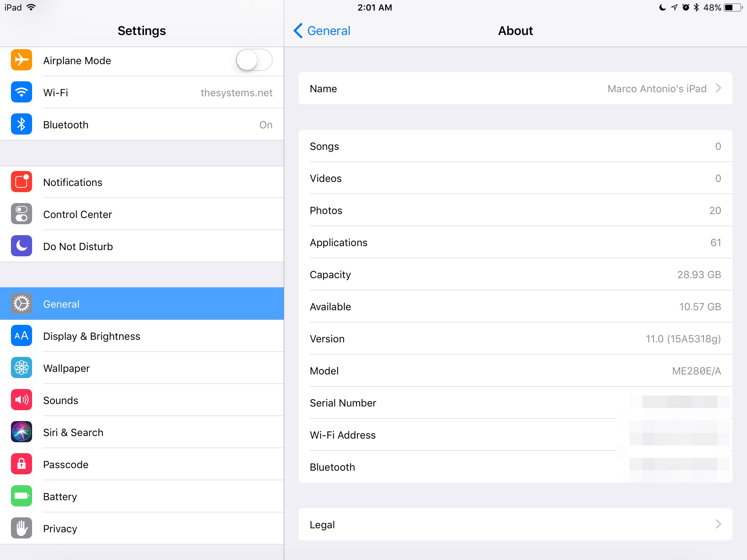This screenshot has height=560, width=747.
Task: Tap the location arrow status icon
Action: pyautogui.click(x=674, y=7)
